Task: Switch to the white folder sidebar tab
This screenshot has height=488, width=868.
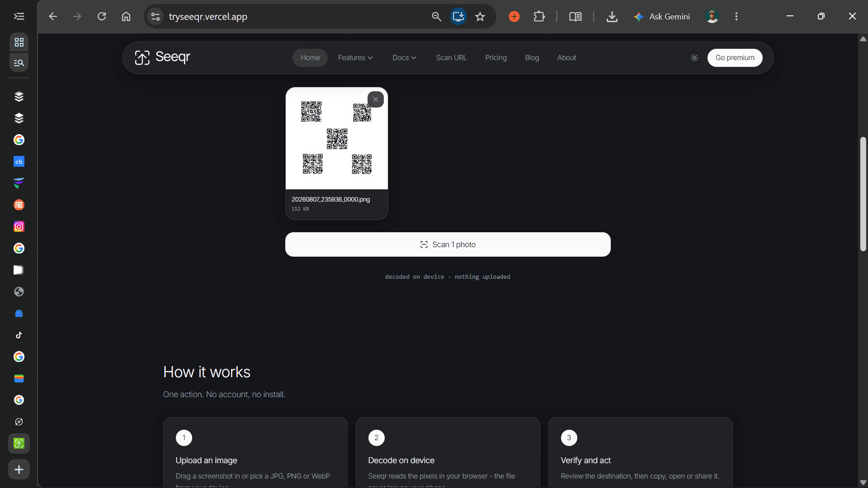Action: point(19,270)
